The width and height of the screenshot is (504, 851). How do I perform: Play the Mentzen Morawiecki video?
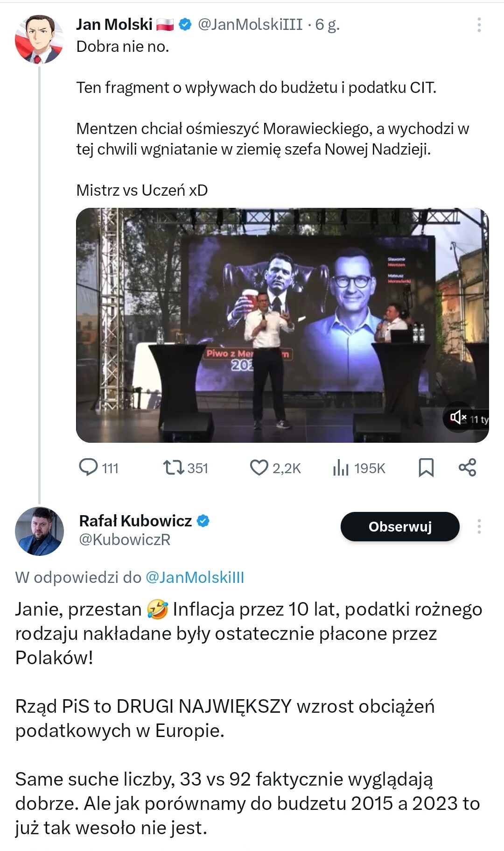pos(282,325)
